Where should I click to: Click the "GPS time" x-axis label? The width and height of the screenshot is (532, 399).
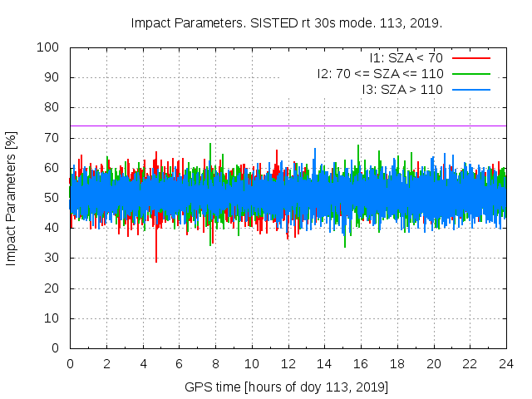point(286,387)
